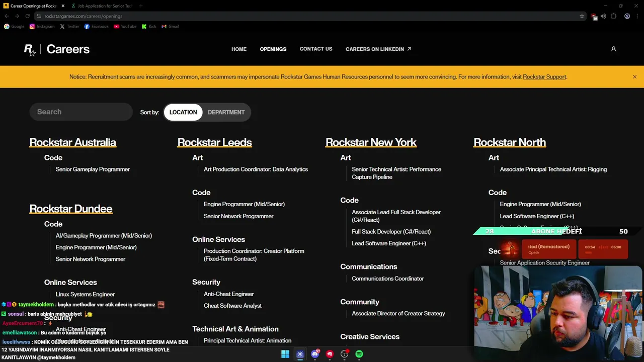Image resolution: width=644 pixels, height=362 pixels.
Task: Open the Windows Start button
Action: pos(285,354)
